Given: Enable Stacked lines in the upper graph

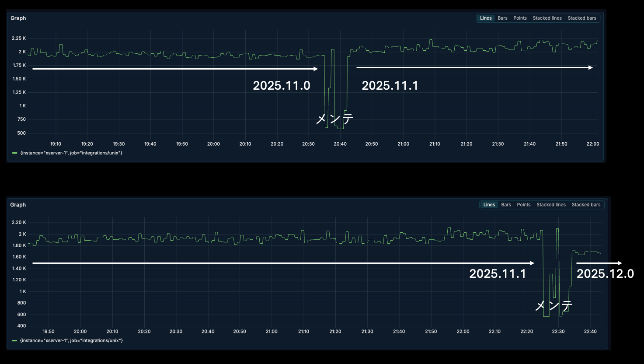Looking at the screenshot, I should tap(547, 18).
